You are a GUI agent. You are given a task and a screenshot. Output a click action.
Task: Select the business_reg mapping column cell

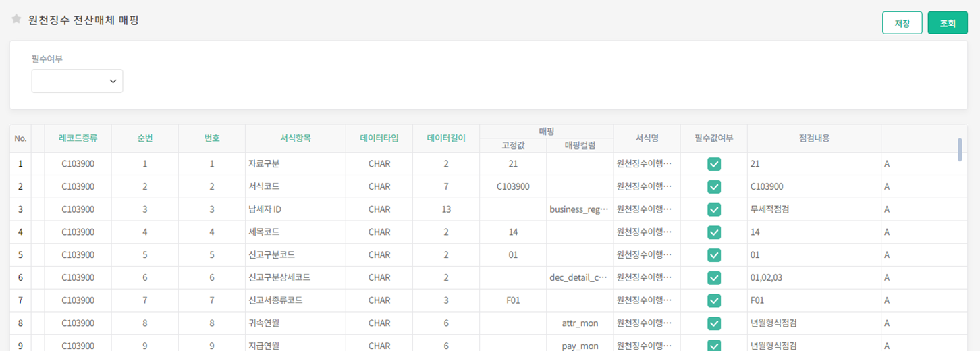coord(579,210)
